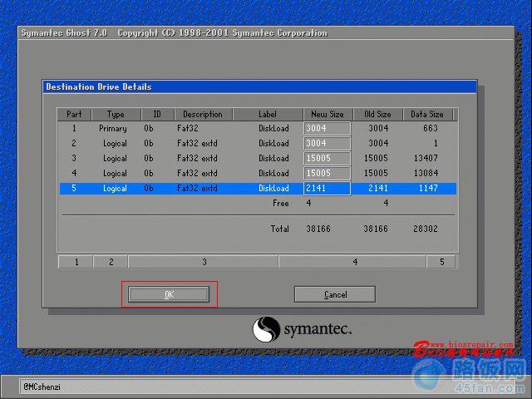Viewport: 532px width, 399px height.
Task: Click Logical type in partition 3 row
Action: click(x=115, y=159)
